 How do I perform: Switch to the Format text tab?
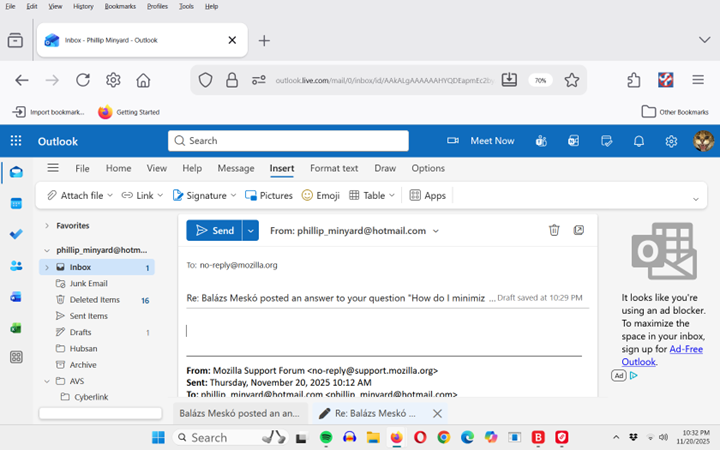pos(333,168)
